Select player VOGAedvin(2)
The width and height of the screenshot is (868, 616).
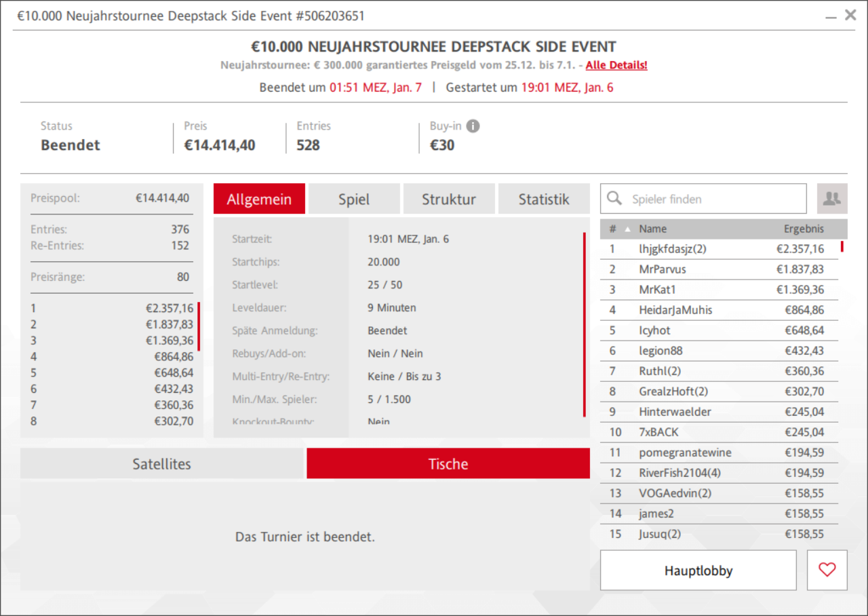click(x=719, y=493)
